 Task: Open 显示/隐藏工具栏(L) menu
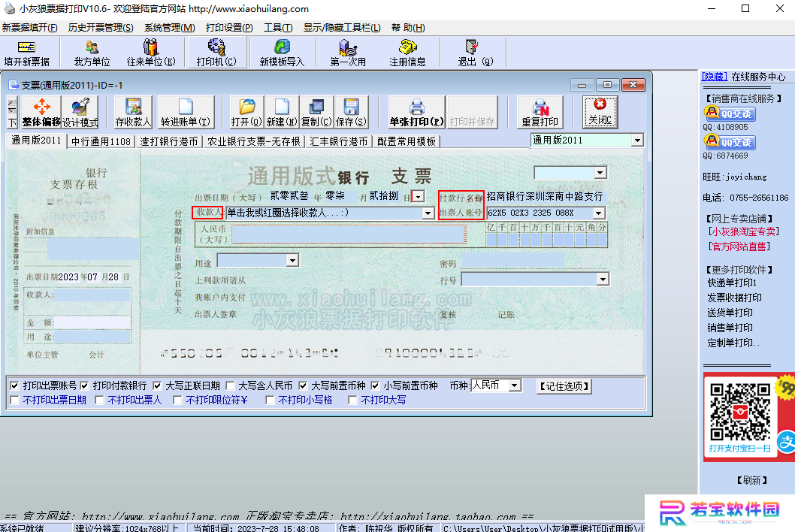342,27
